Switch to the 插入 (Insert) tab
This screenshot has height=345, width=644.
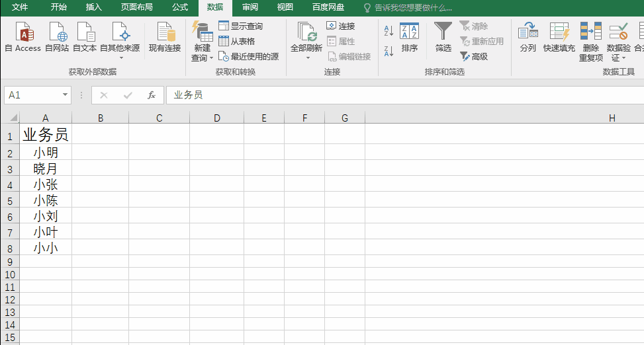(93, 7)
